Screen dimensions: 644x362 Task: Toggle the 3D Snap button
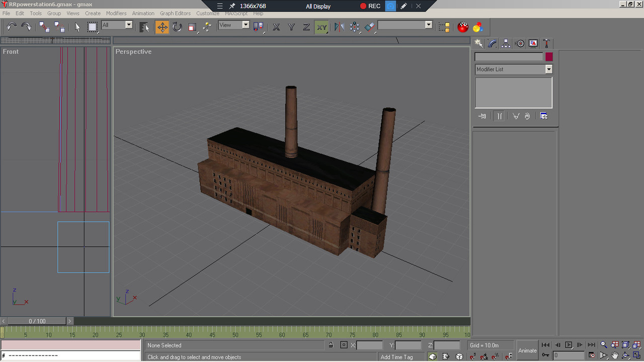pos(473,356)
